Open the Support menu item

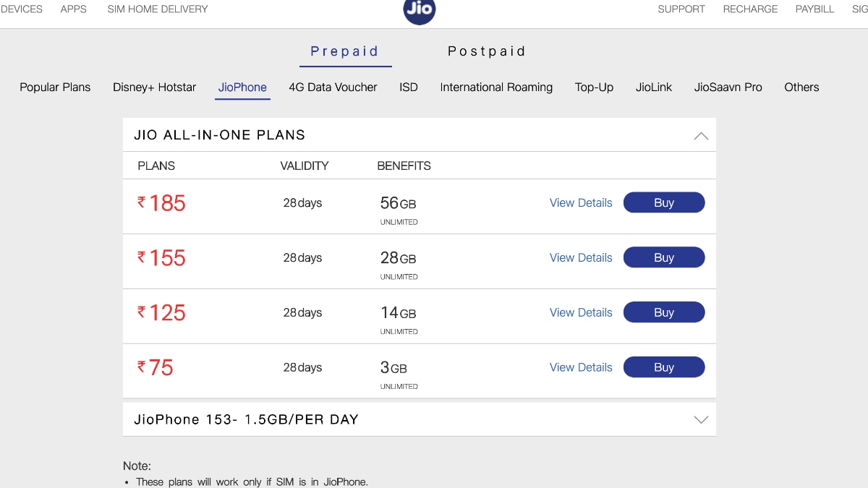point(681,9)
